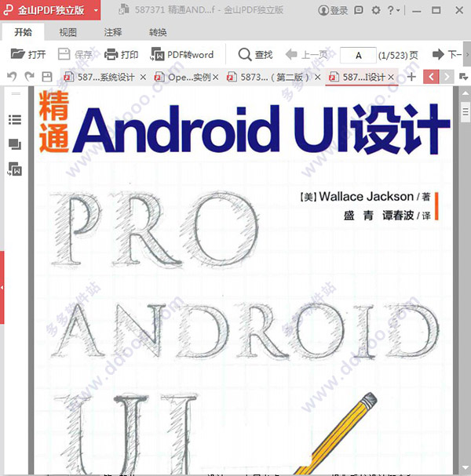Viewport: 471px width, 476px height.
Task: Close the 587...系统设计 document tab
Action: click(x=143, y=77)
